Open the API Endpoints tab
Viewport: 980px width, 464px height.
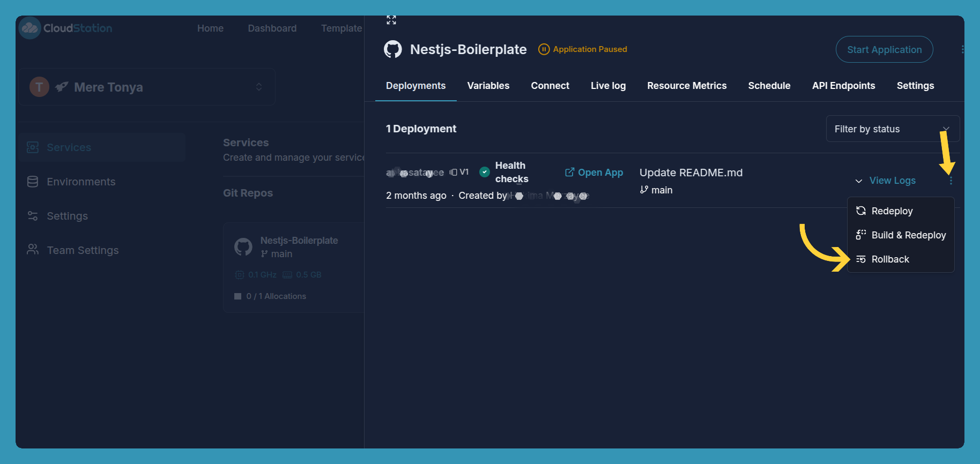pos(843,86)
